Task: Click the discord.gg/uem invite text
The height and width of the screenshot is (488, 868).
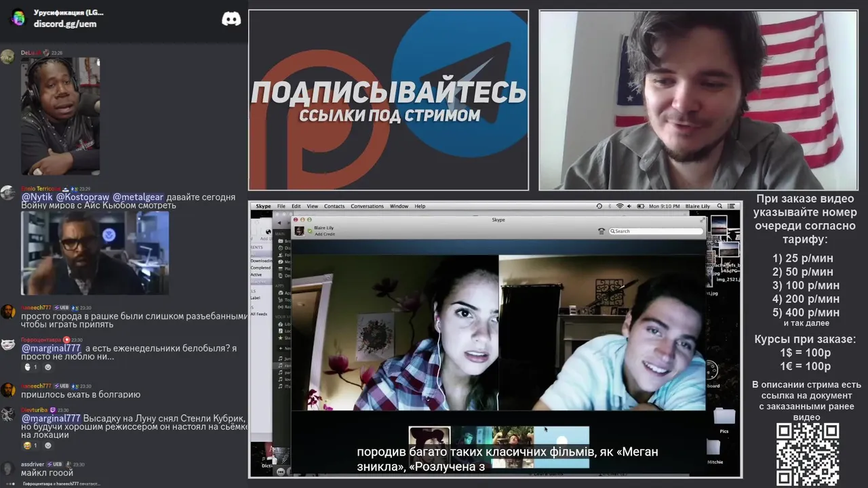Action: 65,24
